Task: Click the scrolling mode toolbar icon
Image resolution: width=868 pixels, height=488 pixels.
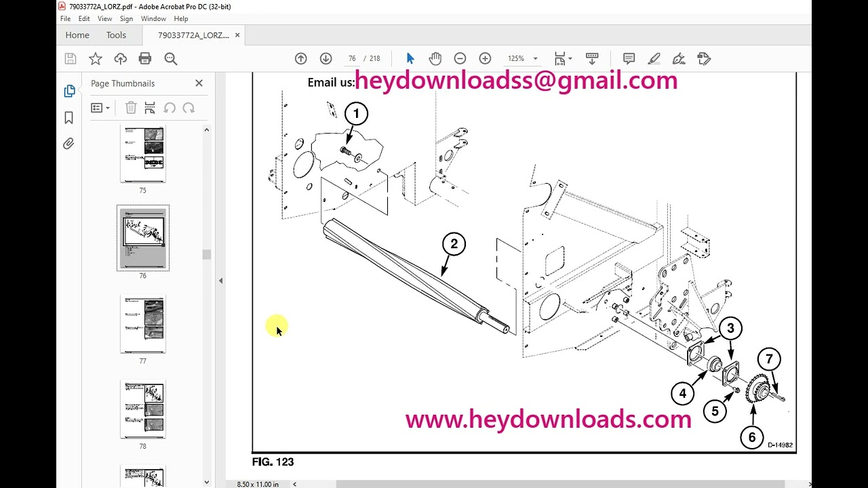Action: point(591,59)
